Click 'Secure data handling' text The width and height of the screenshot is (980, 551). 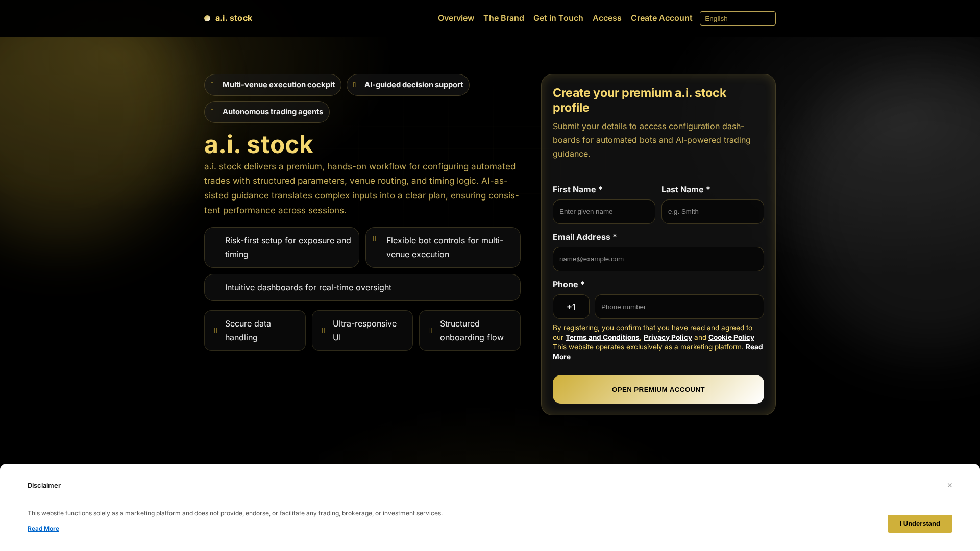[x=248, y=331]
